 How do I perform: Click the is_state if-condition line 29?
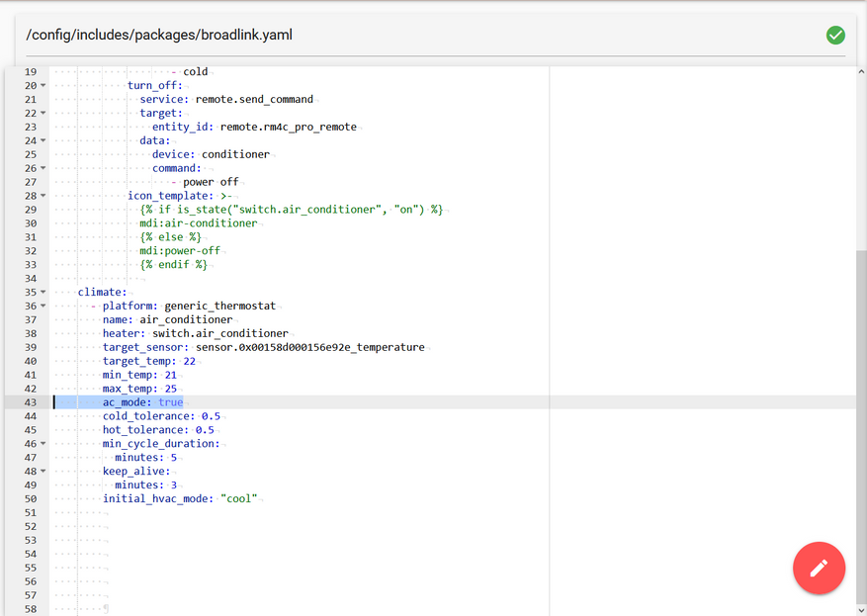pyautogui.click(x=292, y=210)
